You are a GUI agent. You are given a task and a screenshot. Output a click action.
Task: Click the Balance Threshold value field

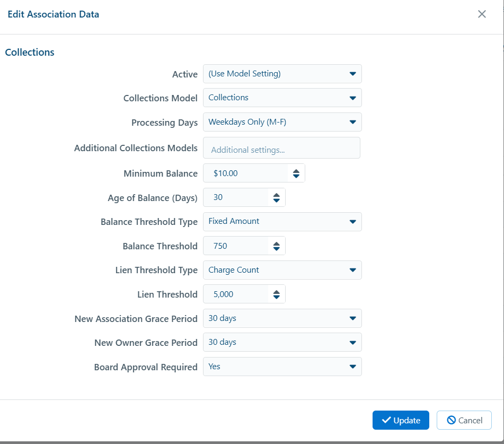[x=236, y=246]
